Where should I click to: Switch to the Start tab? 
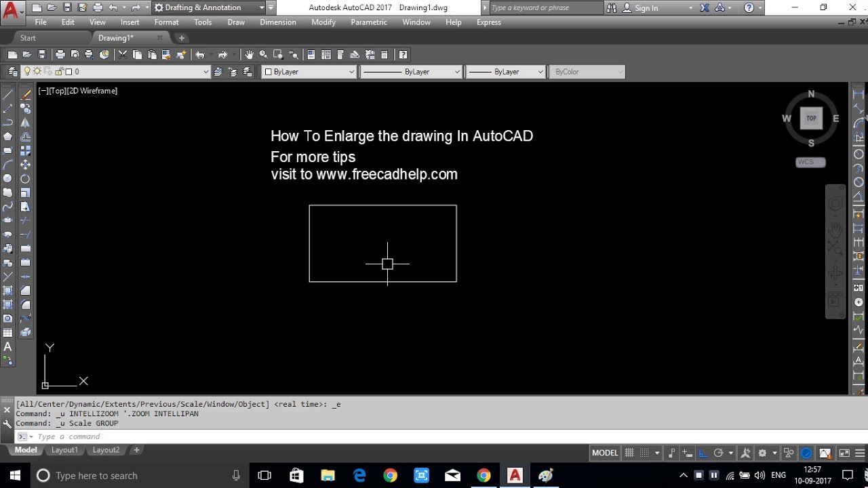[x=28, y=38]
